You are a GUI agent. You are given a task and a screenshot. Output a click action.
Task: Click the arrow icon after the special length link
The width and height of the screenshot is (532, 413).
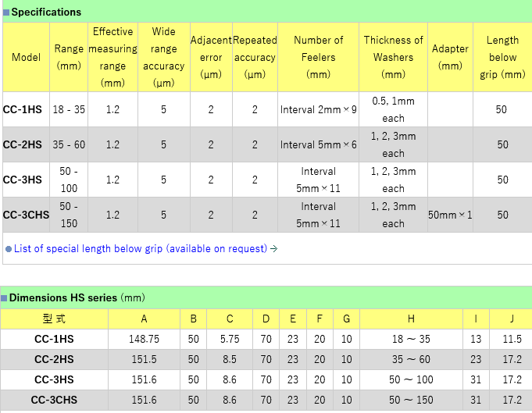273,249
